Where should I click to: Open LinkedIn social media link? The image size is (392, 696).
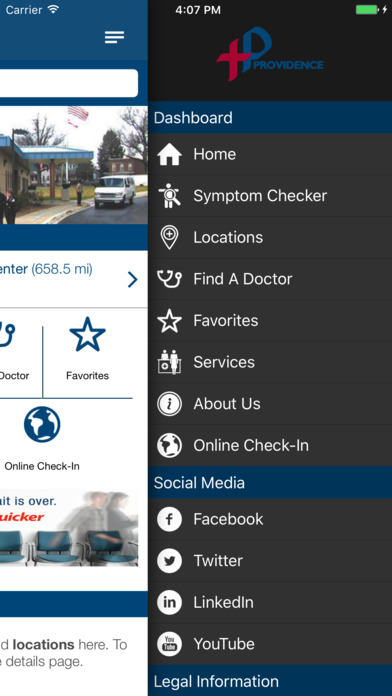click(x=270, y=602)
